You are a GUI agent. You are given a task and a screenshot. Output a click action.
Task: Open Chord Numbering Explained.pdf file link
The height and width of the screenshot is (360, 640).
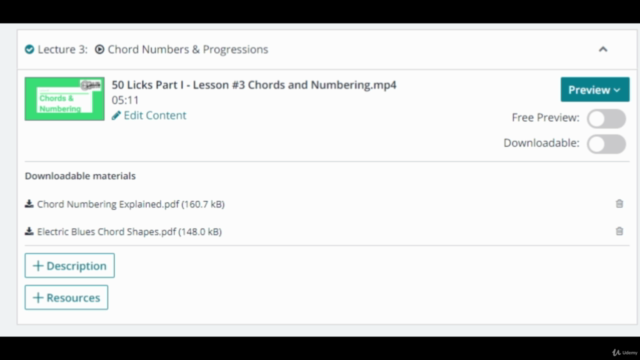131,204
